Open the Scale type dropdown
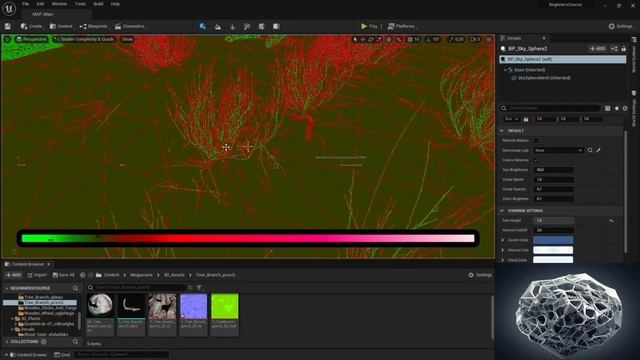This screenshot has height=360, width=640. pos(511,119)
